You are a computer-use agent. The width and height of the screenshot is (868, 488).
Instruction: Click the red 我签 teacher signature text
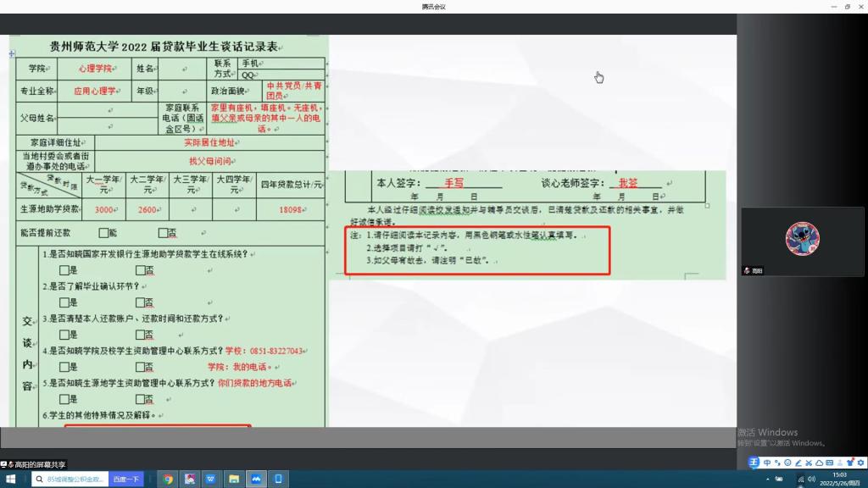628,183
